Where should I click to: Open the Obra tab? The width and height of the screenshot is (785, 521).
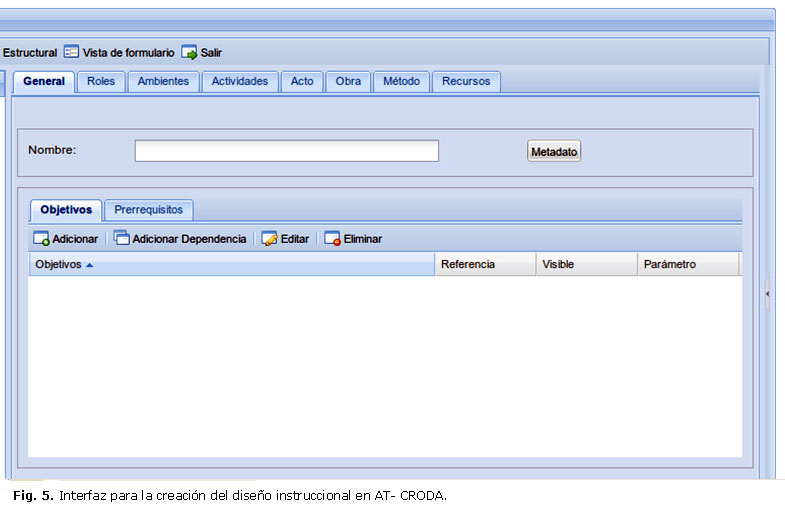tap(348, 82)
